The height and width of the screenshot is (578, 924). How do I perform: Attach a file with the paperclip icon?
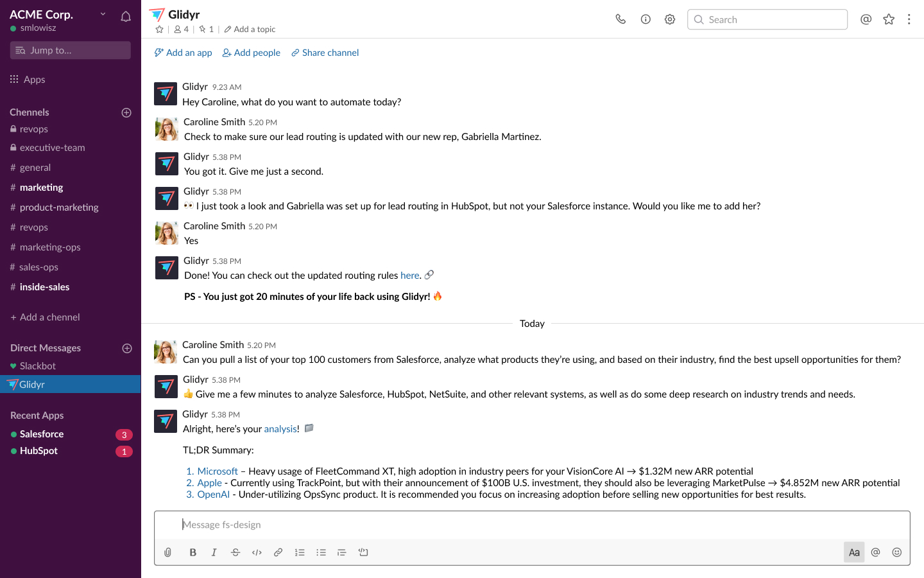click(x=168, y=552)
